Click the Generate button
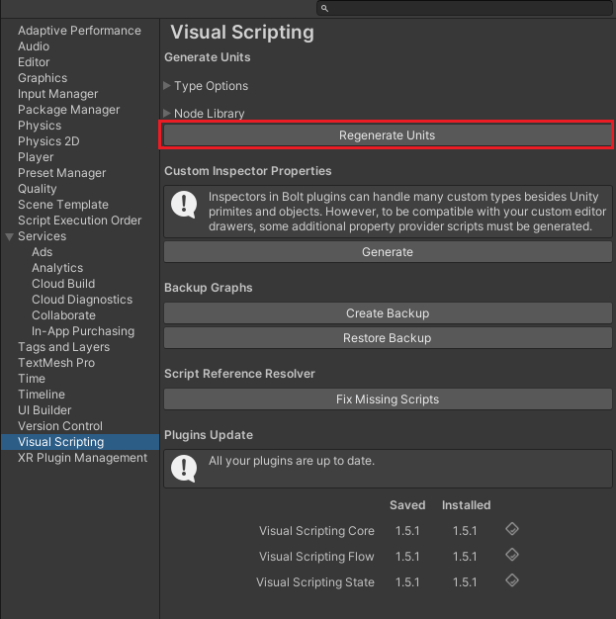Image resolution: width=616 pixels, height=619 pixels. (387, 252)
